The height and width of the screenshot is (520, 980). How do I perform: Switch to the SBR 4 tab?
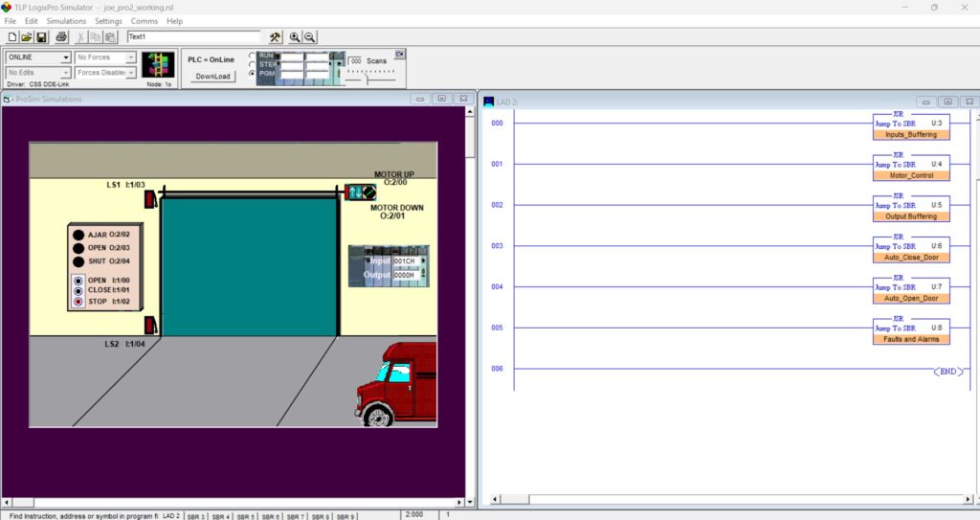(x=220, y=516)
